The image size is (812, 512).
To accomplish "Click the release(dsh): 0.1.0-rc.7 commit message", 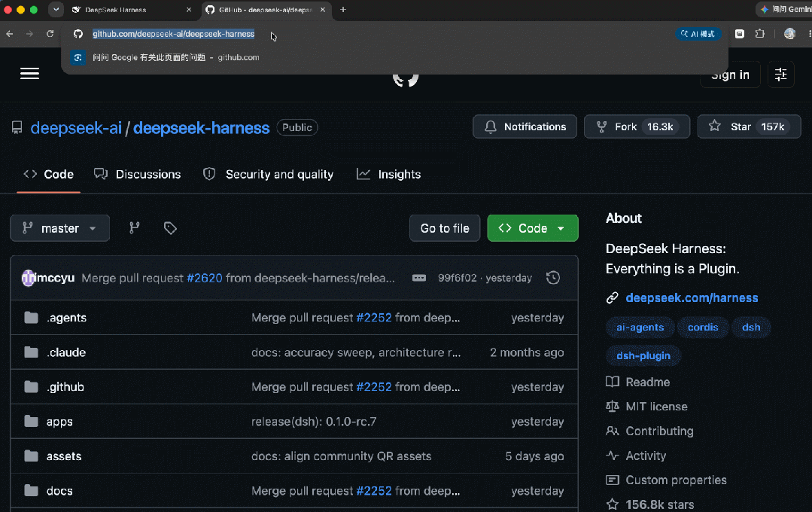I will 314,422.
